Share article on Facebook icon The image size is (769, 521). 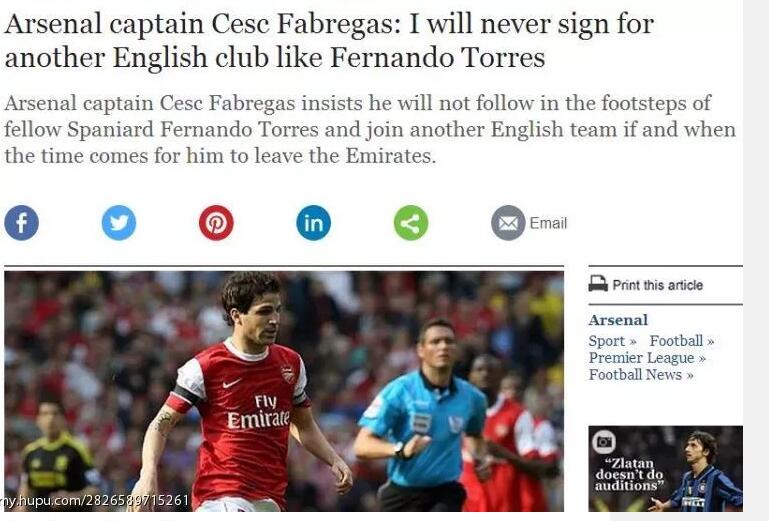click(22, 223)
